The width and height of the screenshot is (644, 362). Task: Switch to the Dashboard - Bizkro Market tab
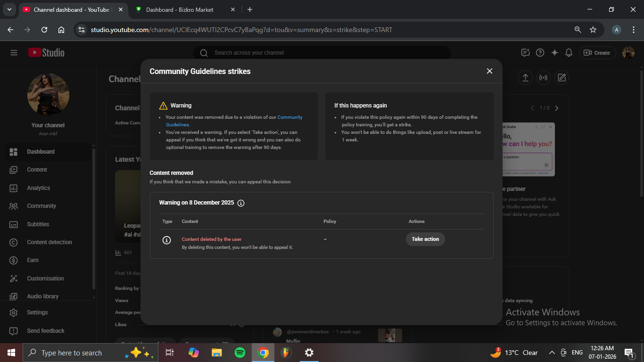click(x=179, y=9)
